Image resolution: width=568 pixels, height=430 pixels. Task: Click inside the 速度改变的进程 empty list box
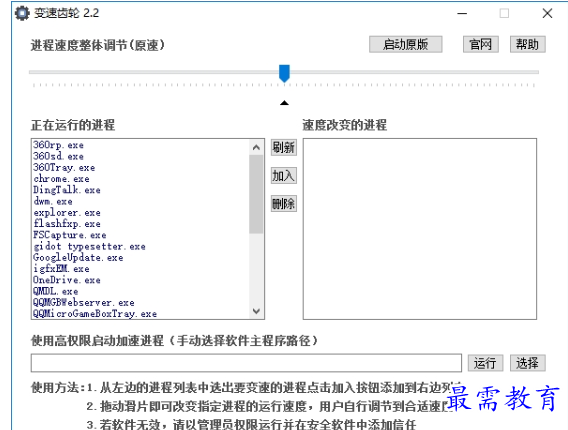pyautogui.click(x=420, y=229)
